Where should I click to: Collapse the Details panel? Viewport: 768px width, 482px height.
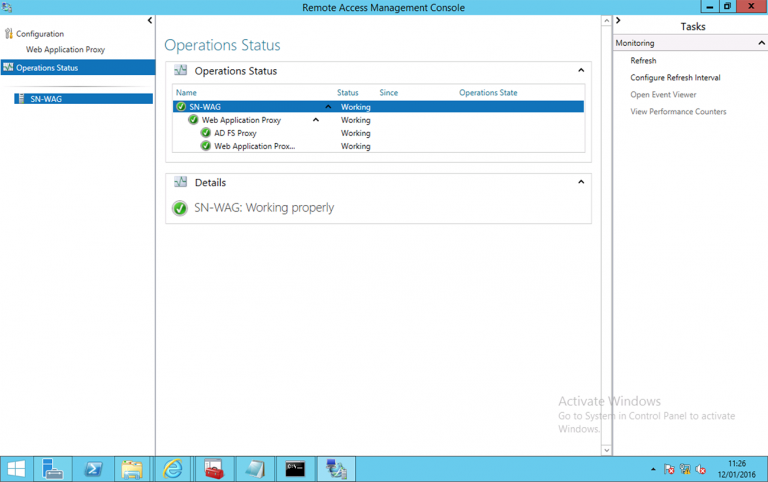[x=581, y=182]
